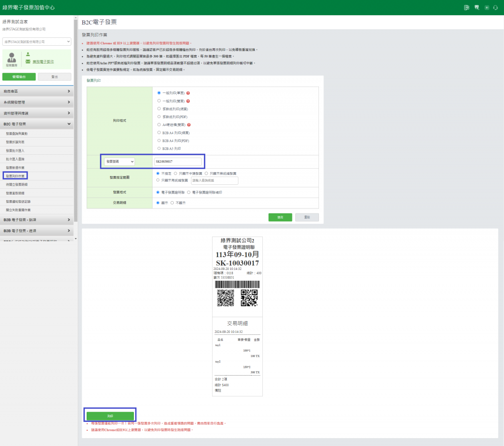
Task: Open the company selector dropdown in sidebar
Action: click(36, 42)
